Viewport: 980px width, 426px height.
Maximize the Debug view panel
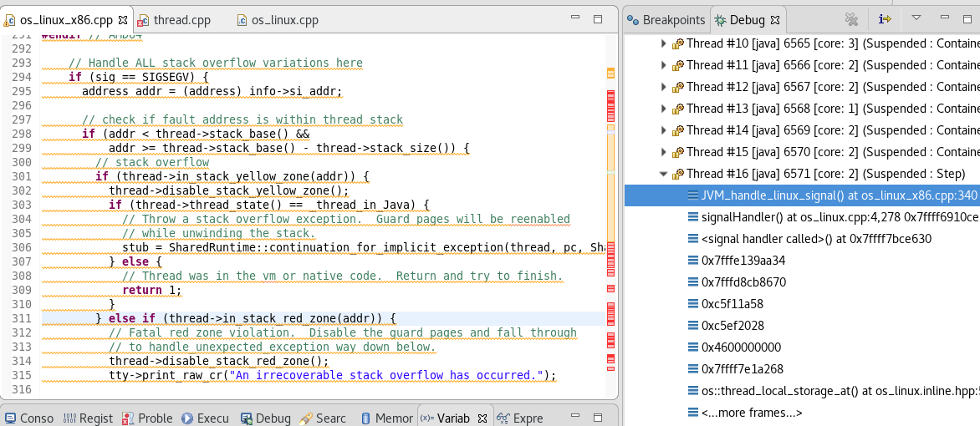click(968, 19)
